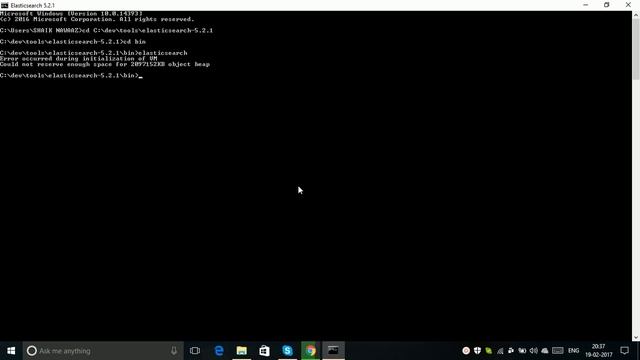Launch Microsoft Edge from the taskbar
Viewport: 640px width, 360px height.
pyautogui.click(x=219, y=351)
